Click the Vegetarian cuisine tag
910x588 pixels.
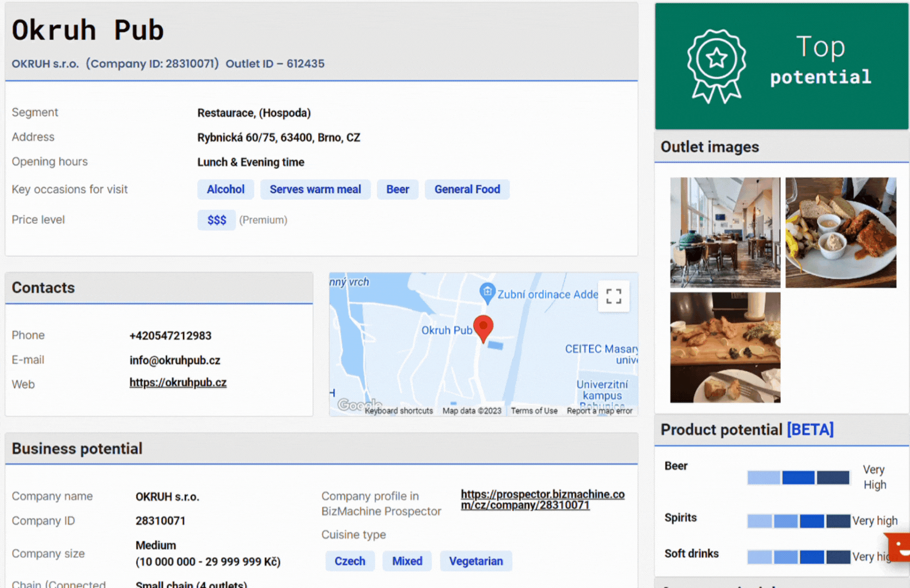point(476,561)
